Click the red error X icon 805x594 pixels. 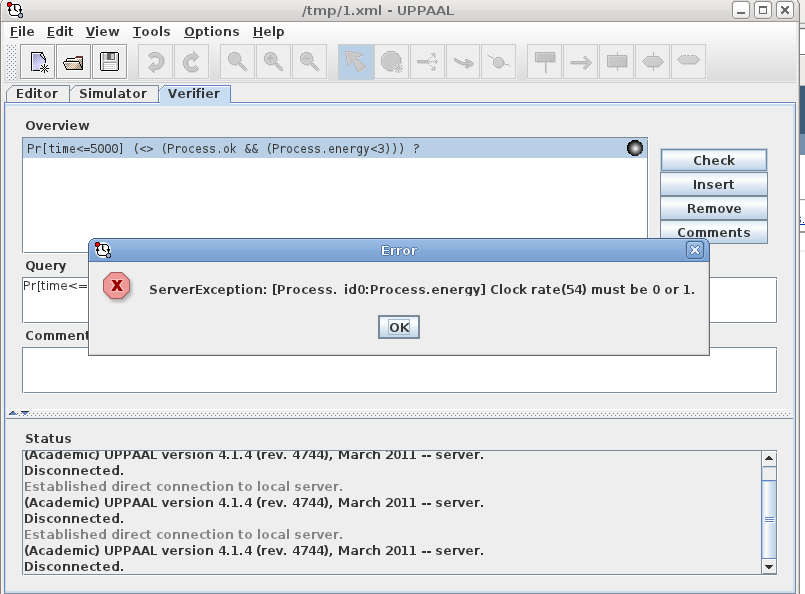click(117, 285)
